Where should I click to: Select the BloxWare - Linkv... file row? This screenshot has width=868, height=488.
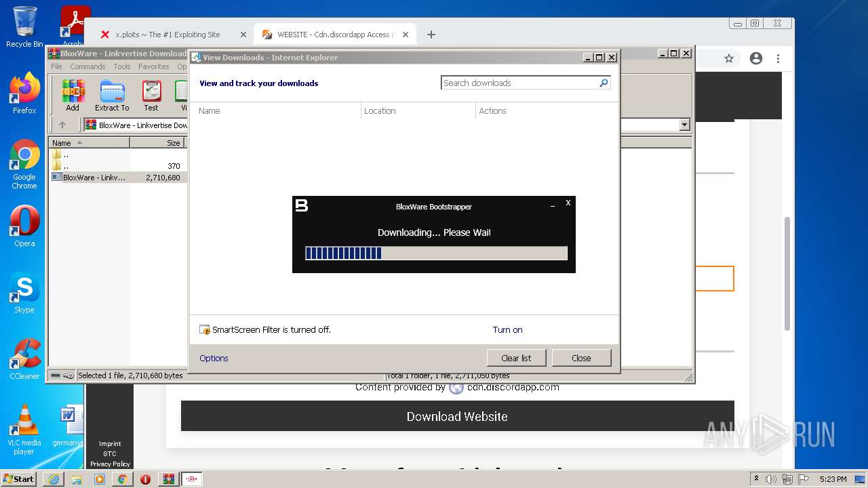click(117, 178)
